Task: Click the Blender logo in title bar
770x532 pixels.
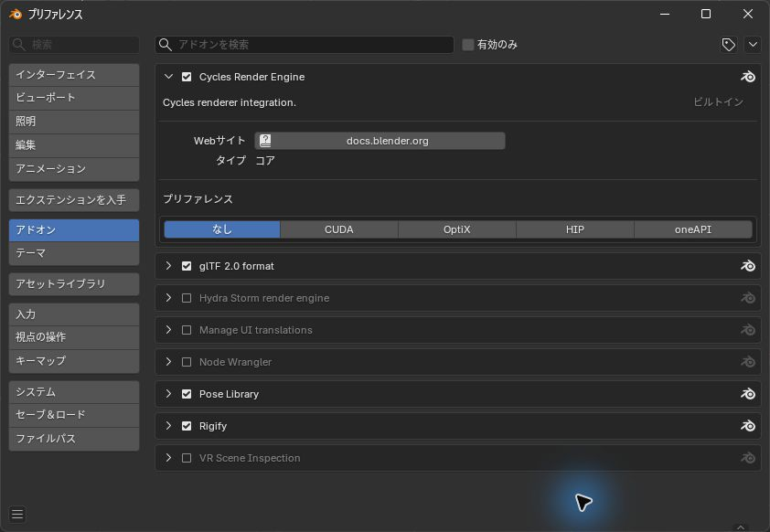Action: tap(16, 15)
